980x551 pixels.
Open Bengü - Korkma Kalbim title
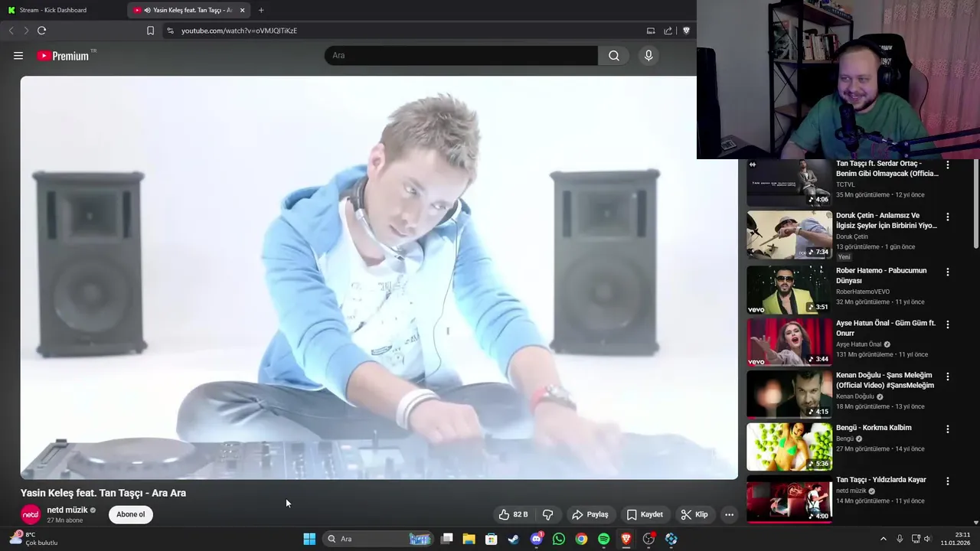[874, 428]
